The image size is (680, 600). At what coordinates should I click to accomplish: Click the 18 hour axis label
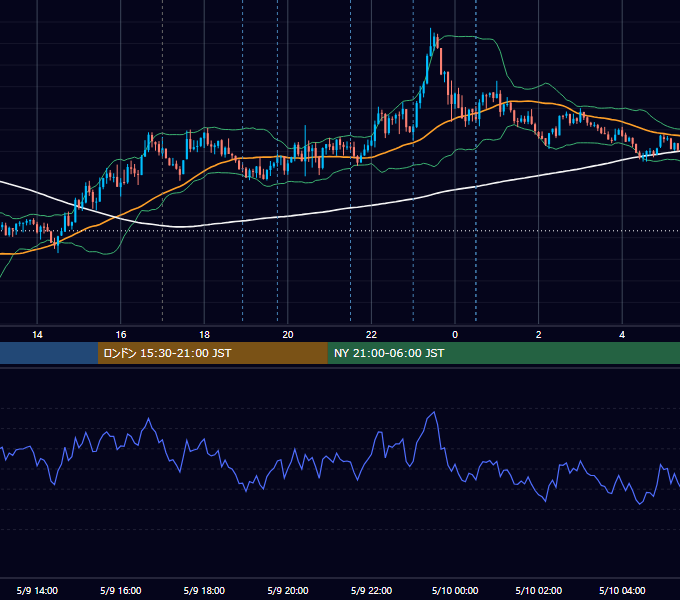[204, 335]
